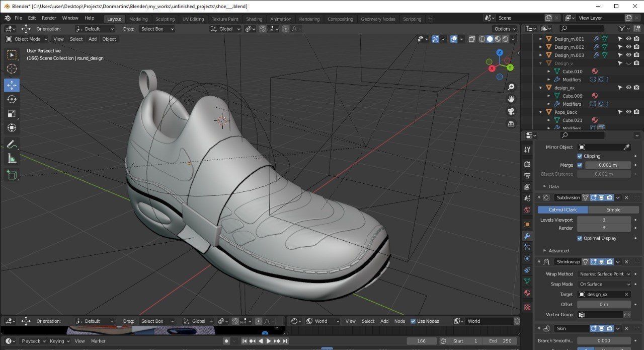
Task: Select the Select Box tool in toolbar
Action: (x=12, y=55)
